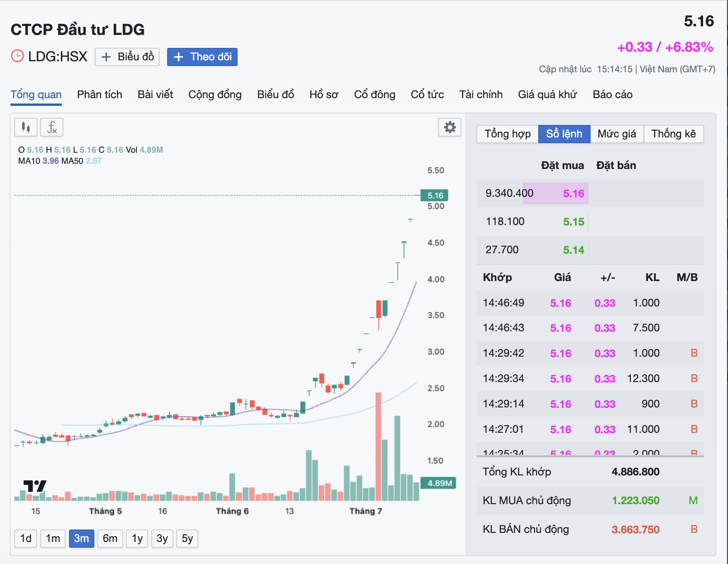The height and width of the screenshot is (564, 728).
Task: Select the 14:46:43 trade row
Action: click(590, 328)
